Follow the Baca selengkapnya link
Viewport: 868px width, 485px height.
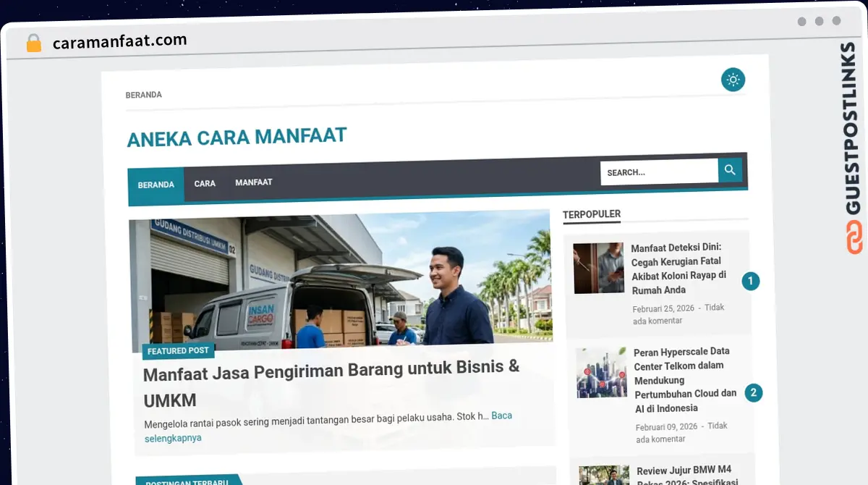pyautogui.click(x=328, y=426)
